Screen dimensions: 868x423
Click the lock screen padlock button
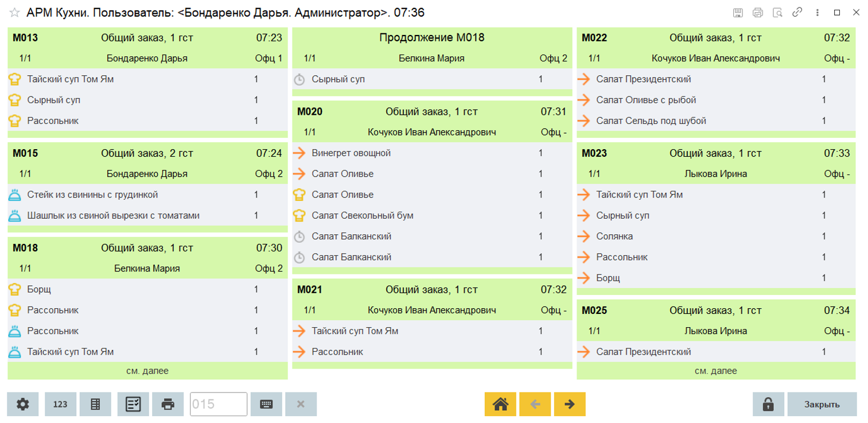click(768, 404)
